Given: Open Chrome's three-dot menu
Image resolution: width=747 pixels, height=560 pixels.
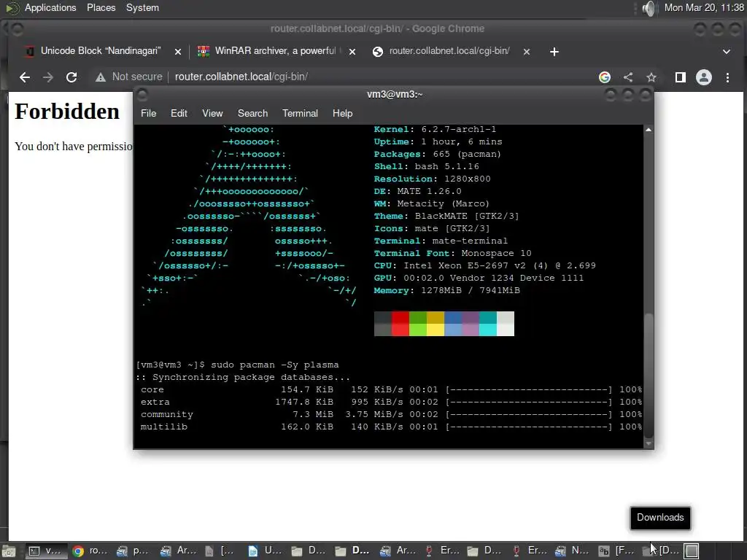Looking at the screenshot, I should (x=727, y=77).
